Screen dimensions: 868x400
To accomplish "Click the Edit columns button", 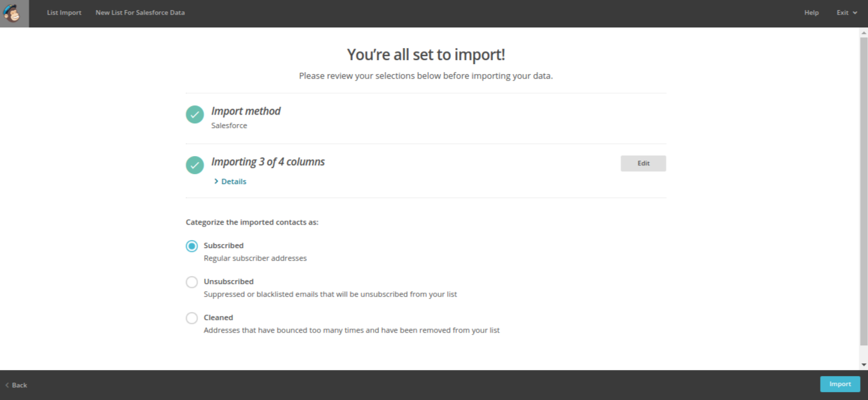I will click(643, 163).
